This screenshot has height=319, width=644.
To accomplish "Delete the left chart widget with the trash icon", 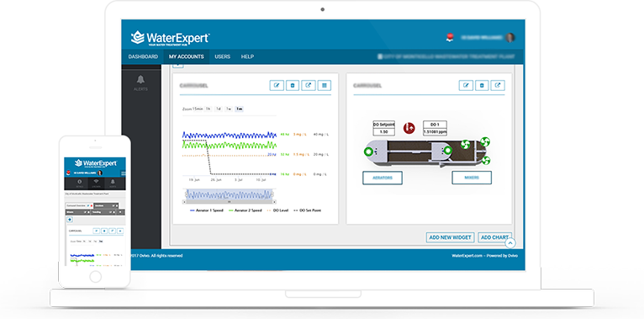I will pos(293,86).
